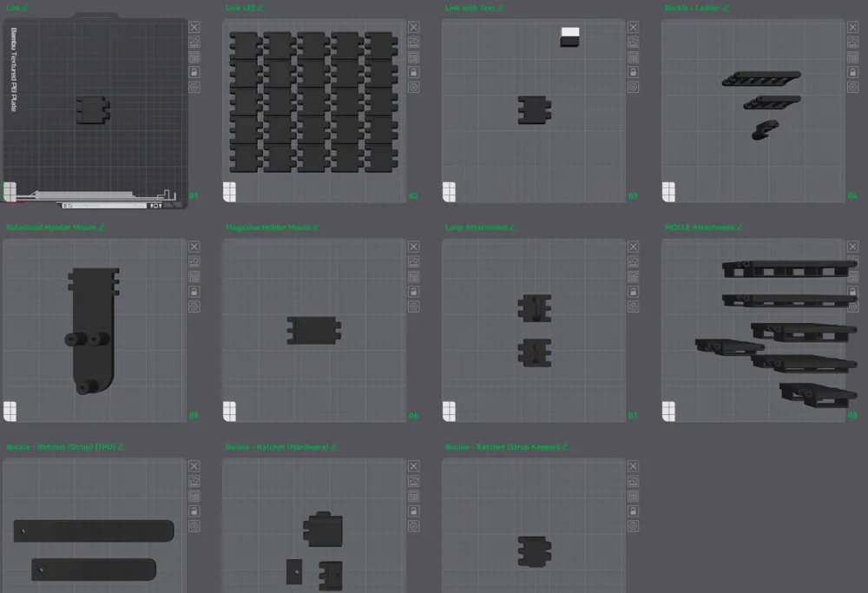The width and height of the screenshot is (868, 593).
Task: Arrange objects on the Link plate 01
Action: click(194, 57)
